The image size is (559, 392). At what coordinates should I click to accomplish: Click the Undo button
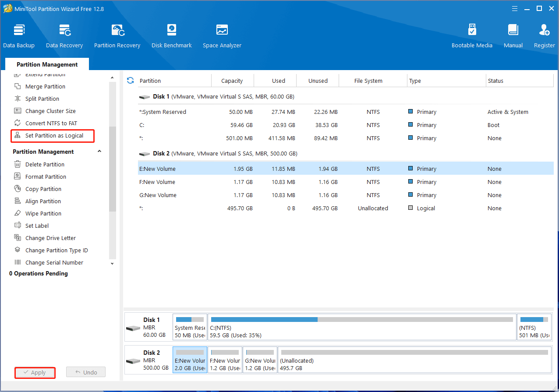[x=86, y=372]
